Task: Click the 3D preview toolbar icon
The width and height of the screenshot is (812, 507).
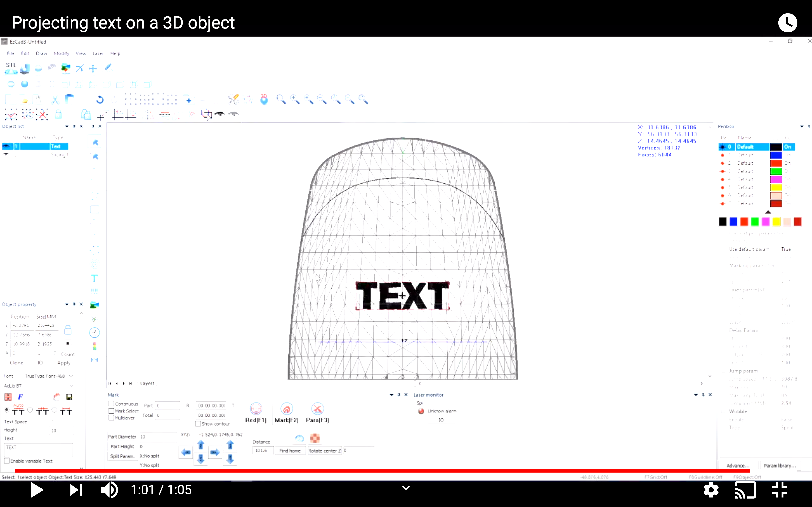Action: pyautogui.click(x=264, y=99)
